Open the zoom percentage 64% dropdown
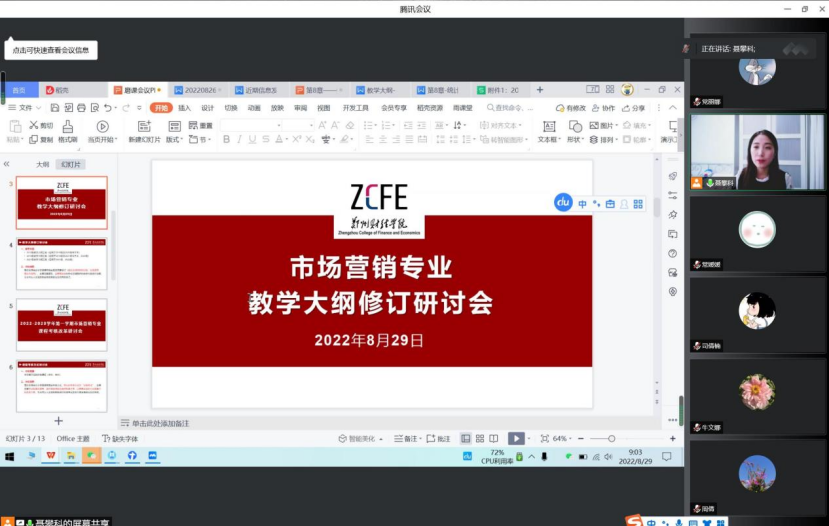Image resolution: width=829 pixels, height=526 pixels. (x=562, y=439)
